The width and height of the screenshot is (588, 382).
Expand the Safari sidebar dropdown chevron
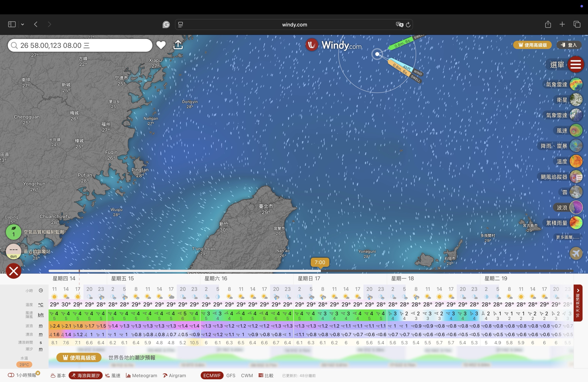[23, 24]
